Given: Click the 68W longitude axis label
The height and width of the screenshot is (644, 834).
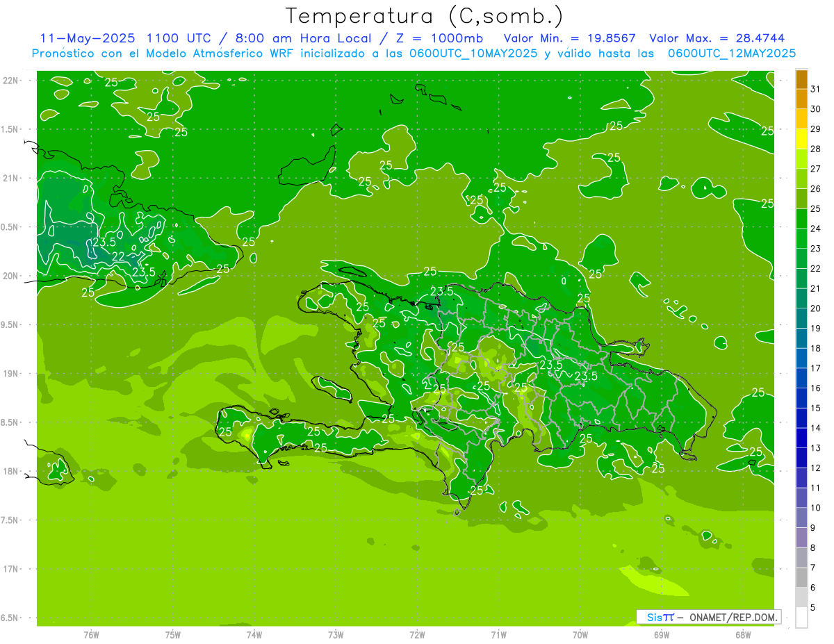Looking at the screenshot, I should click(743, 635).
